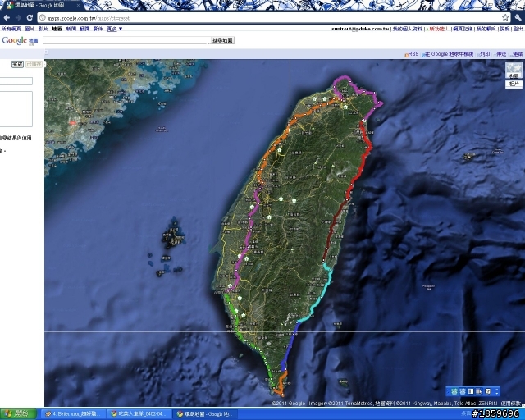The height and width of the screenshot is (420, 525).
Task: Click the fourth icon in the language toolbar
Action: (479, 391)
